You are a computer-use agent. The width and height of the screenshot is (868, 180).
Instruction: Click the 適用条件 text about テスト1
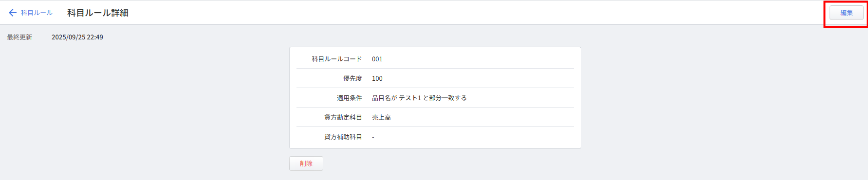tap(419, 98)
